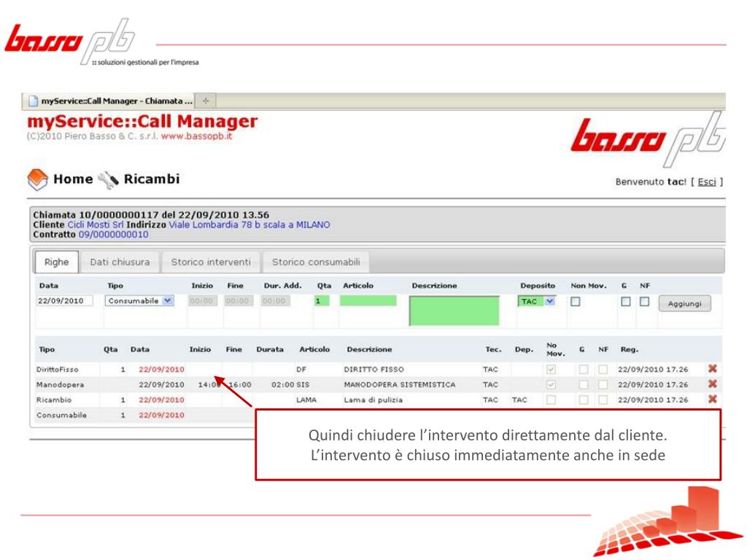Image resolution: width=747 pixels, height=560 pixels.
Task: Click the DIRITTO FISSO description cell
Action: (374, 370)
